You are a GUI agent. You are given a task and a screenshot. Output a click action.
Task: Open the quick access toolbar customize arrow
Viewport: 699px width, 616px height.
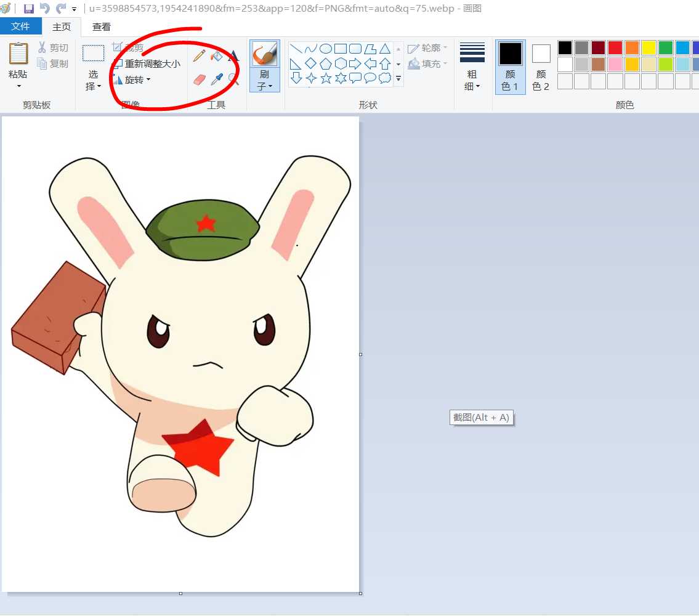(x=75, y=9)
